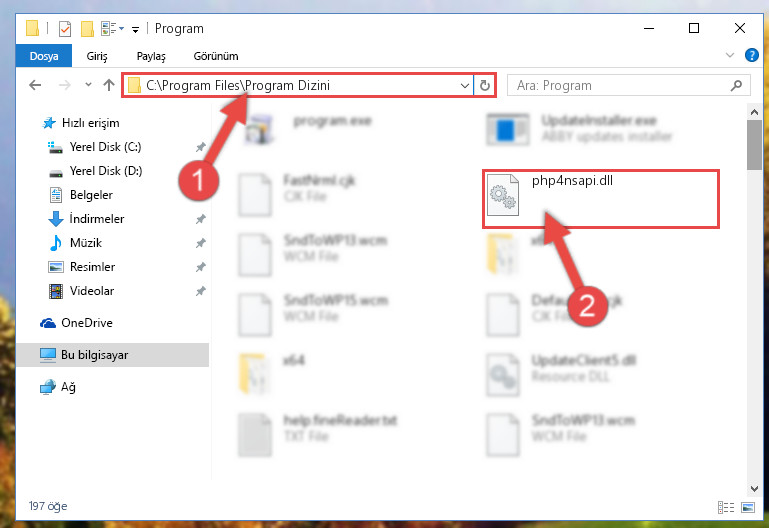Click the Properties icon in the quick access toolbar

65,29
